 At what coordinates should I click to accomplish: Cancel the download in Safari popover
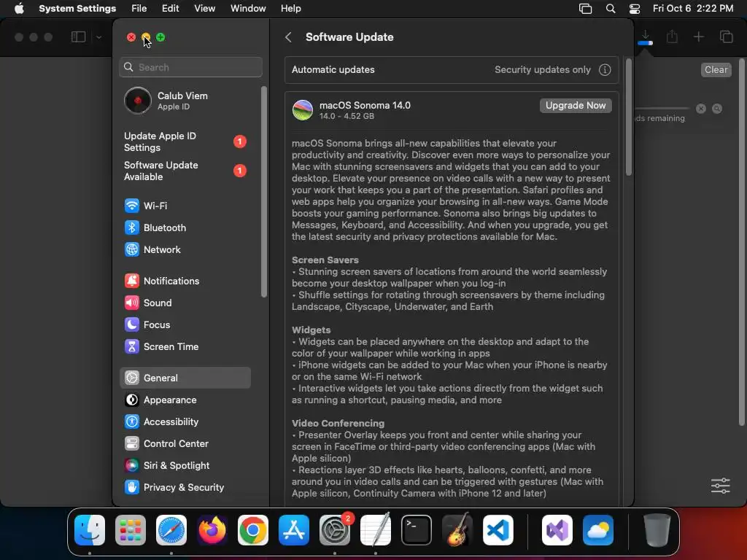(x=701, y=109)
